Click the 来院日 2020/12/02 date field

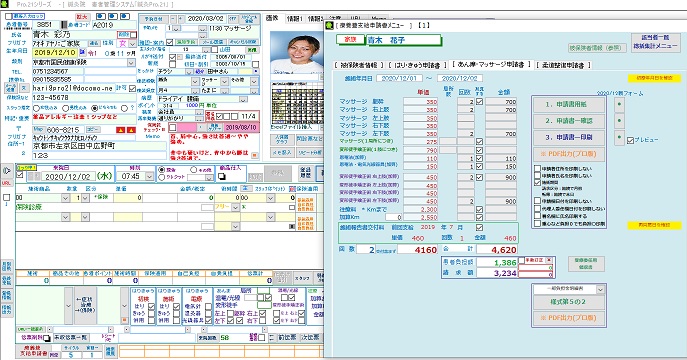(70, 176)
